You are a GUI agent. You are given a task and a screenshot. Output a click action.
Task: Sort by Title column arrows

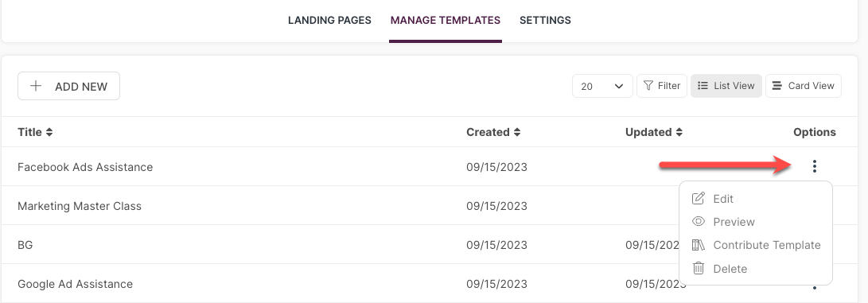pyautogui.click(x=49, y=132)
